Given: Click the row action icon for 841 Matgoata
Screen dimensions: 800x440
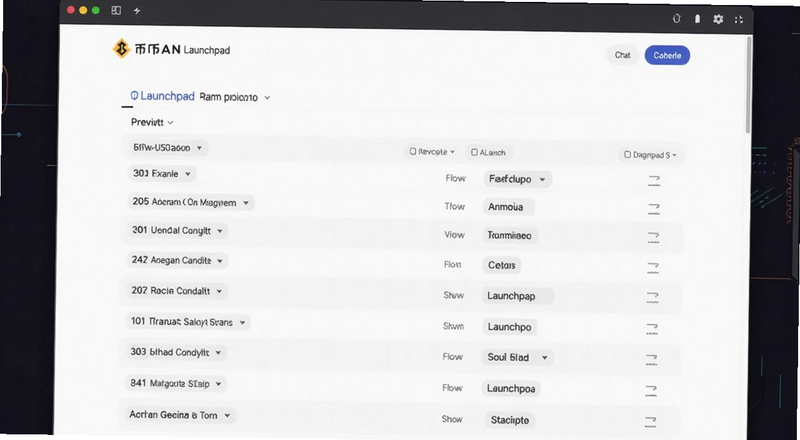Looking at the screenshot, I should [651, 390].
